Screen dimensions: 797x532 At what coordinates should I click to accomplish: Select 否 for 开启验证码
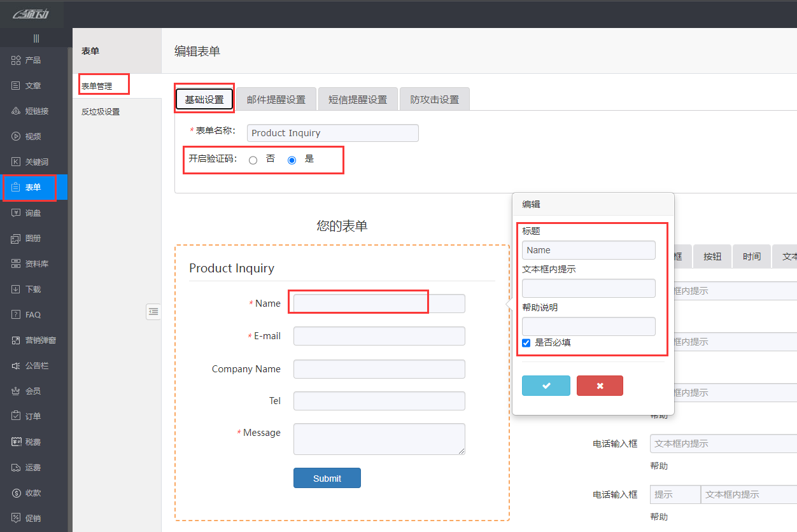253,160
